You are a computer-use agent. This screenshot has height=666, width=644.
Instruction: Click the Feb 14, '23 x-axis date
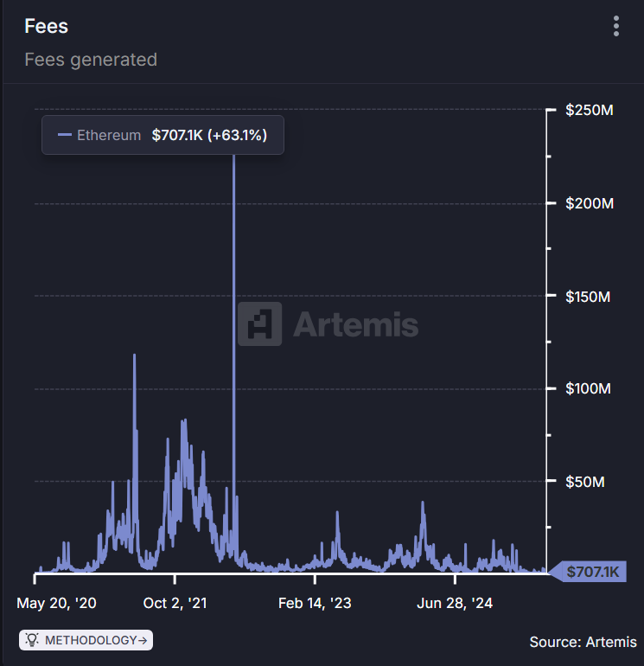(x=315, y=603)
